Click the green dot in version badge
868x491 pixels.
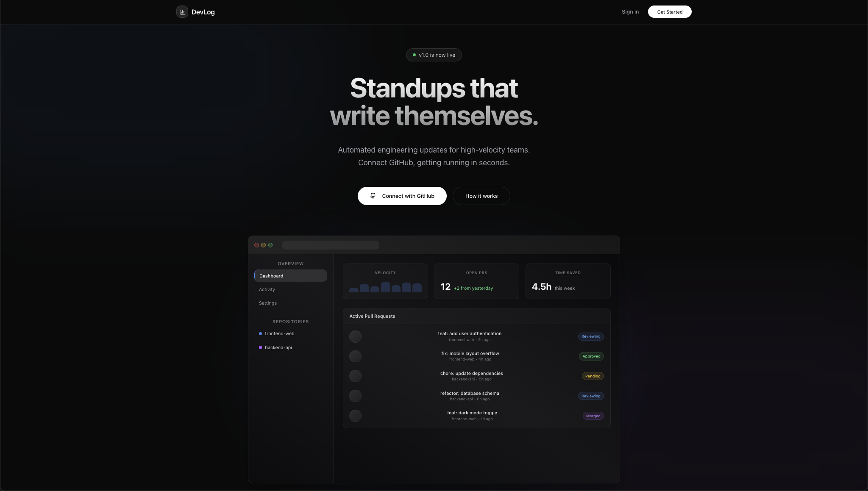tap(414, 55)
